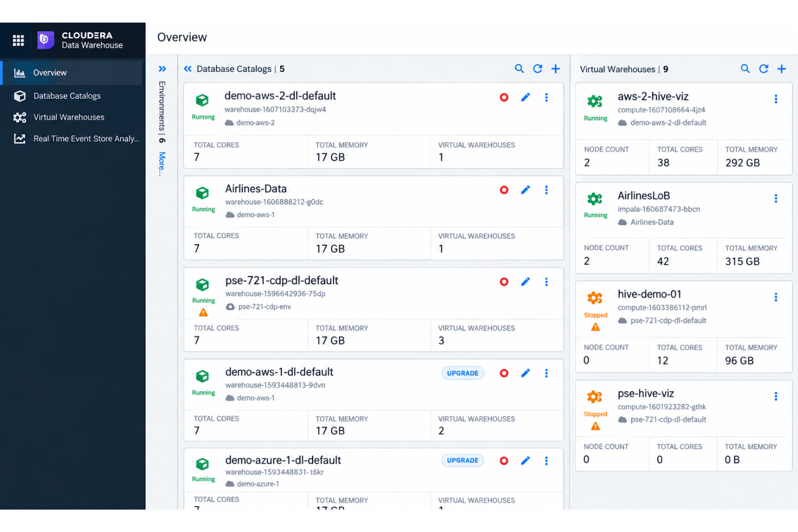Stop the demo-azure-1-dl-default catalog

(x=504, y=461)
